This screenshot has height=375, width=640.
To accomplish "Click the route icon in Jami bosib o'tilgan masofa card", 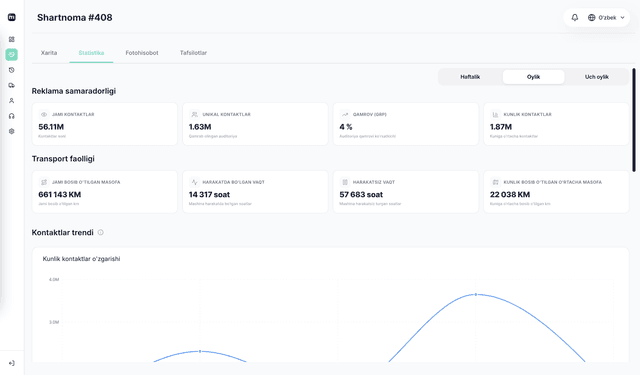I will (x=44, y=182).
